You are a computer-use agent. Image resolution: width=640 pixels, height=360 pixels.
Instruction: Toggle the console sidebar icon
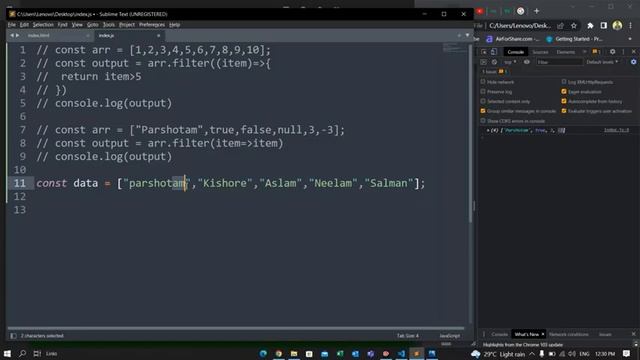pos(484,62)
